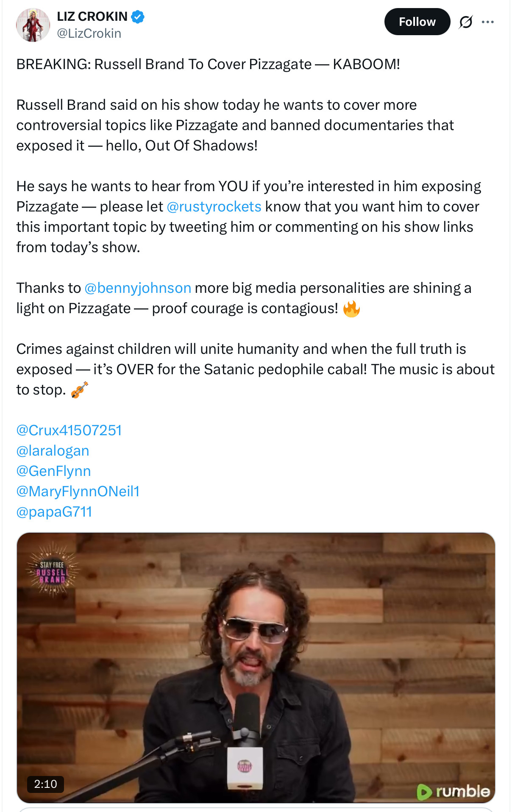This screenshot has height=812, width=515.
Task: Open the @bennyjohnson mention
Action: click(x=138, y=288)
